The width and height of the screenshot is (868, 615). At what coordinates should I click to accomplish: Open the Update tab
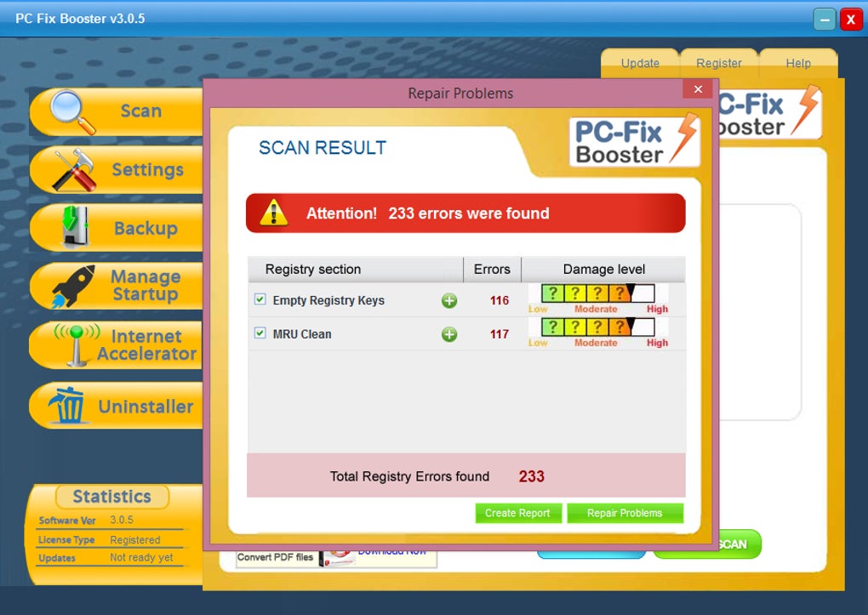640,63
